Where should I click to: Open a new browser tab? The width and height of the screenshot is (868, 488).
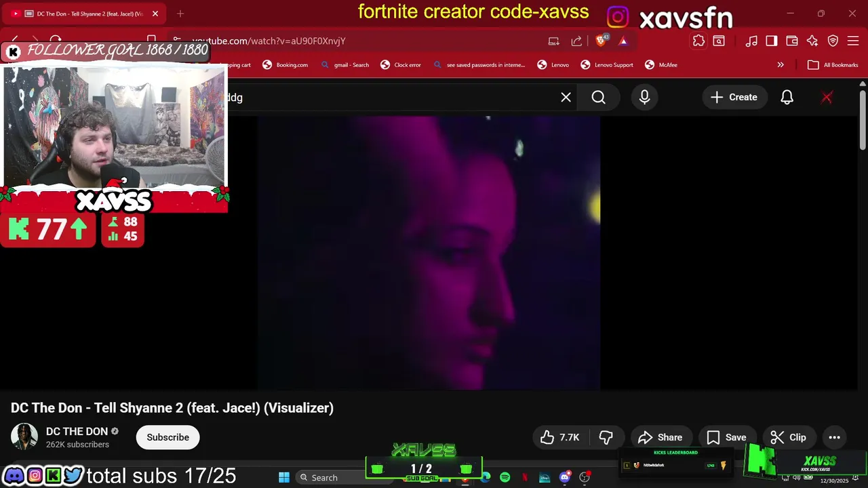(x=180, y=14)
